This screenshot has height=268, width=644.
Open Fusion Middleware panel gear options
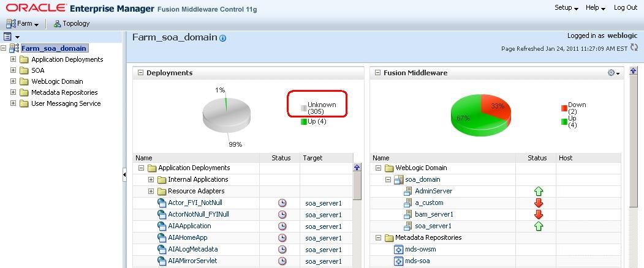click(x=613, y=73)
